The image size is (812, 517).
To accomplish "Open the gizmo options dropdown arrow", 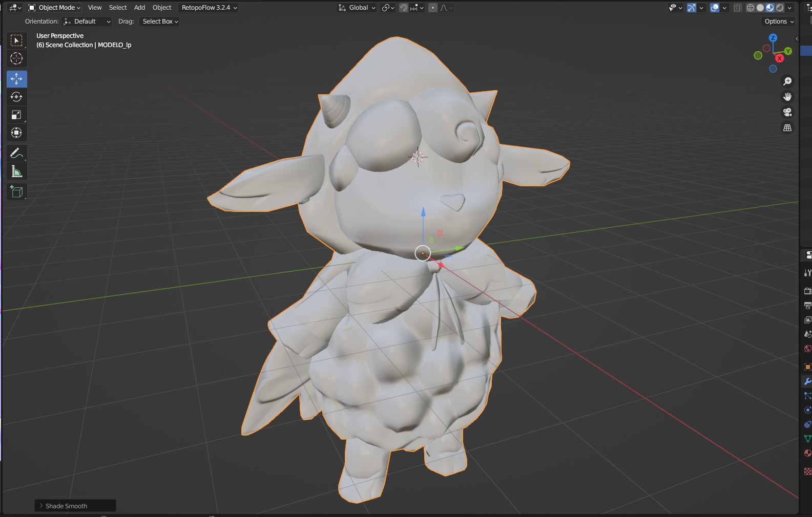I will 701,8.
